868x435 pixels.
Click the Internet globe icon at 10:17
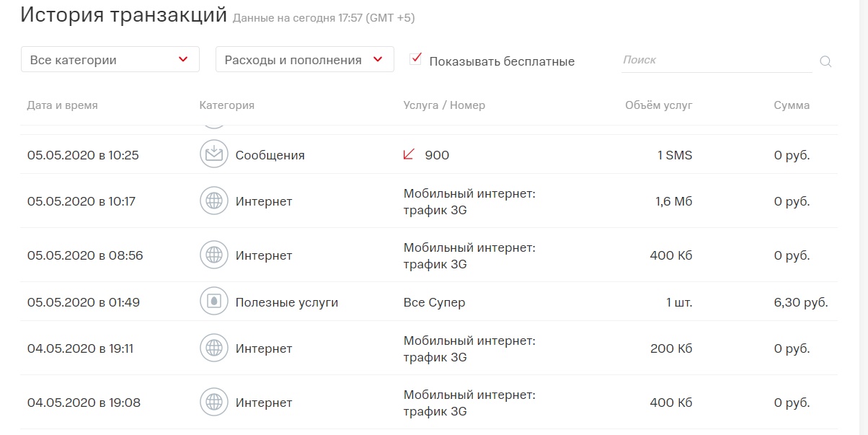(x=213, y=201)
